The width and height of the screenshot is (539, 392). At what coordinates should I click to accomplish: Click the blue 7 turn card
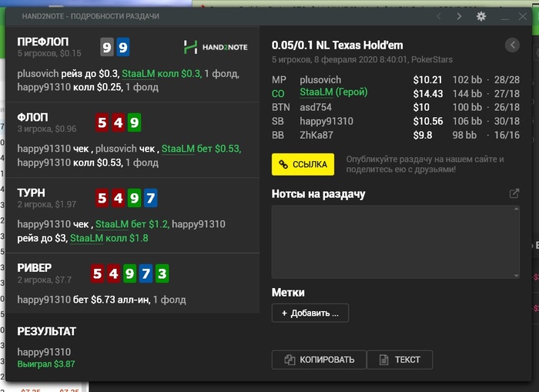click(x=151, y=198)
